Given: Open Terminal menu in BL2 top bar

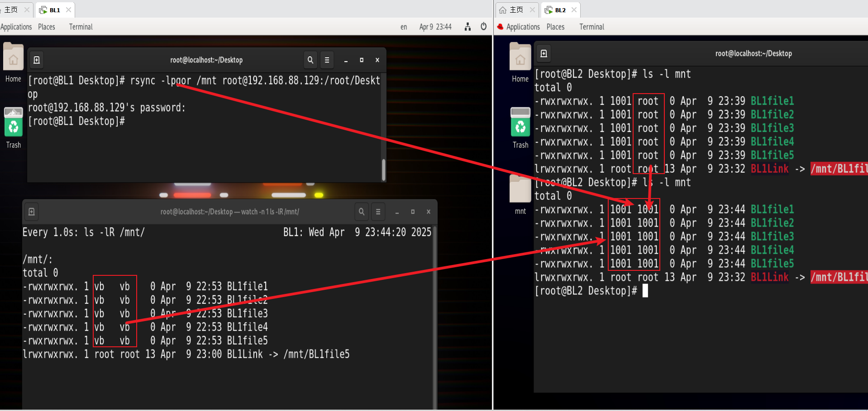Looking at the screenshot, I should (x=592, y=27).
